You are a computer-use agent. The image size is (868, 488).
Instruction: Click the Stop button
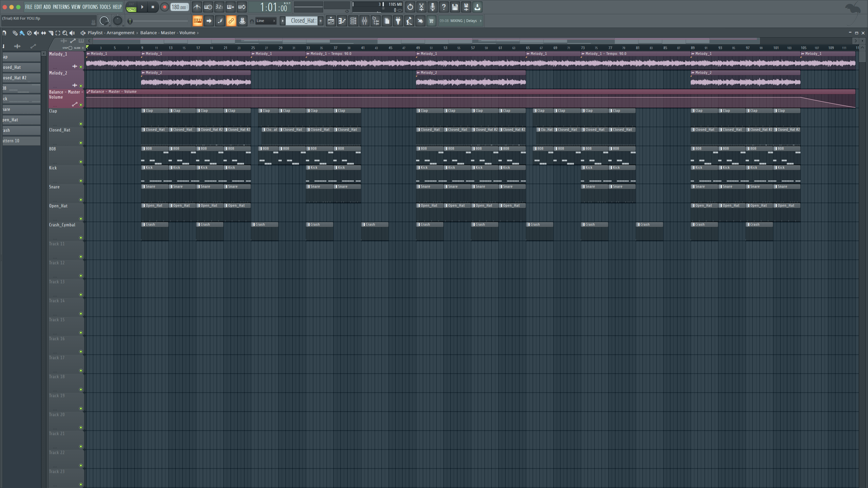click(x=153, y=7)
